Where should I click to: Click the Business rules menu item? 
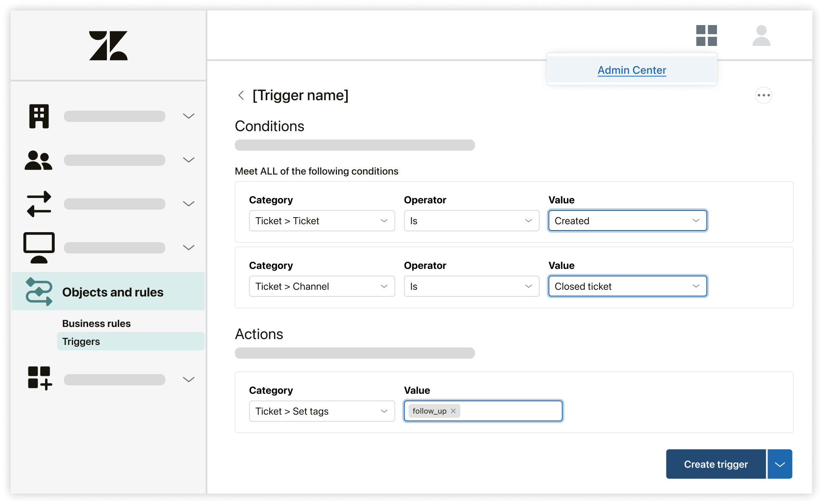coord(97,322)
